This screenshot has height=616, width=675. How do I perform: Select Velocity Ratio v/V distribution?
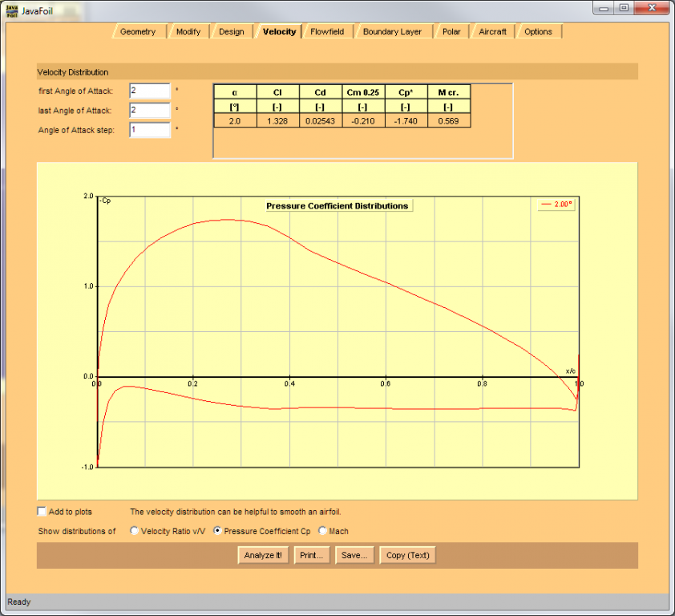(135, 531)
